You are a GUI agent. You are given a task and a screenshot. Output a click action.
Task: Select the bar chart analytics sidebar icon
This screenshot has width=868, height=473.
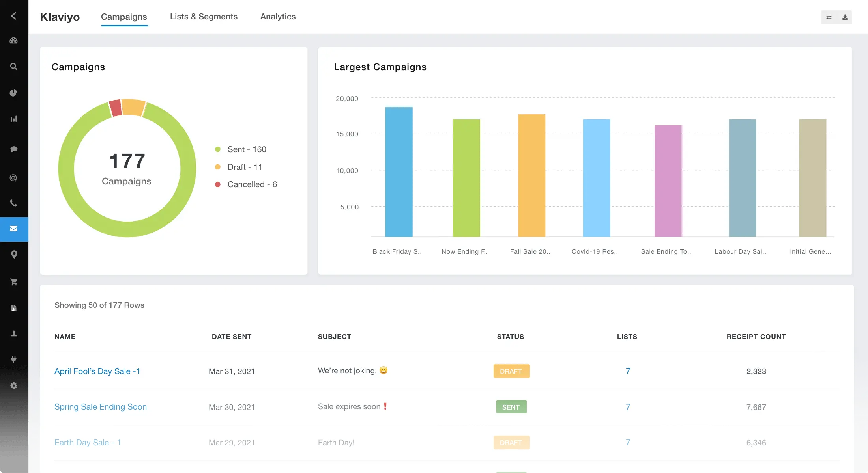tap(14, 118)
